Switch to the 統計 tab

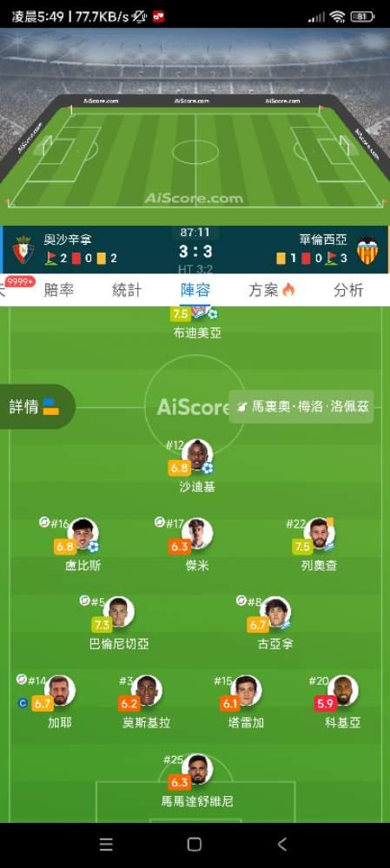pos(127,290)
